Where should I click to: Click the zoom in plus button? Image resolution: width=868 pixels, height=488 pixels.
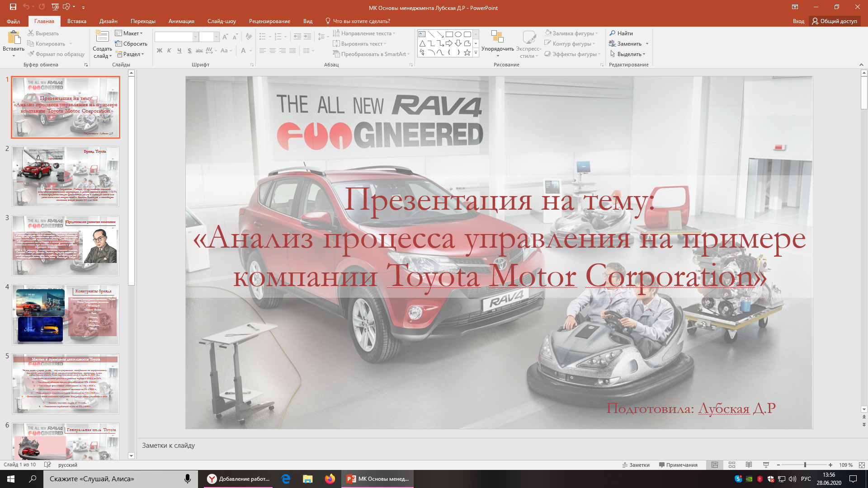pos(830,465)
